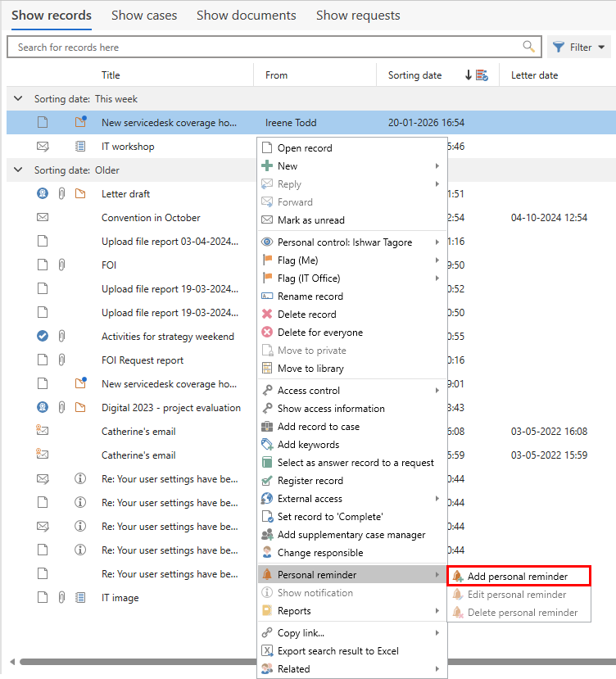Click the horizontal scrollbar's left arrow
The image size is (616, 679).
coord(12,661)
